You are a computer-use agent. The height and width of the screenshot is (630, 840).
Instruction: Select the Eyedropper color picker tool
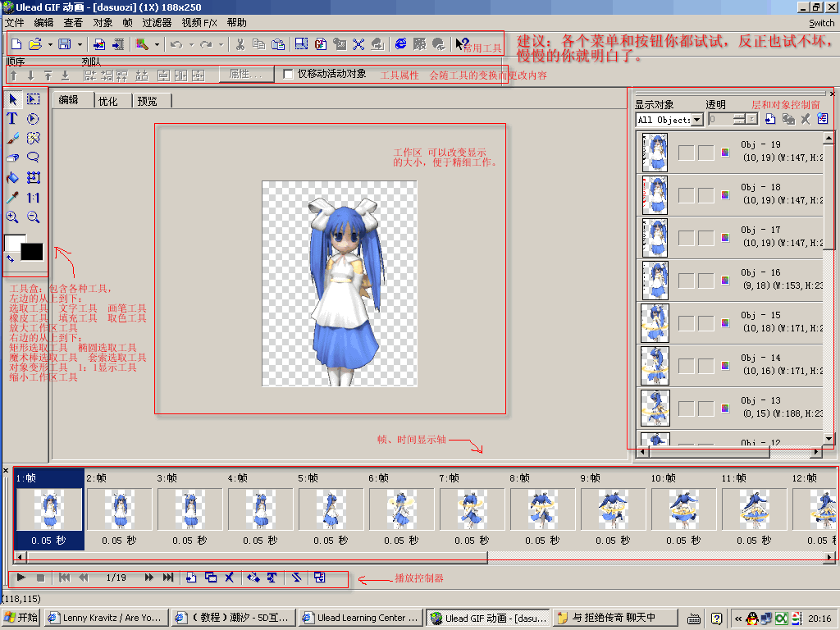pos(13,198)
